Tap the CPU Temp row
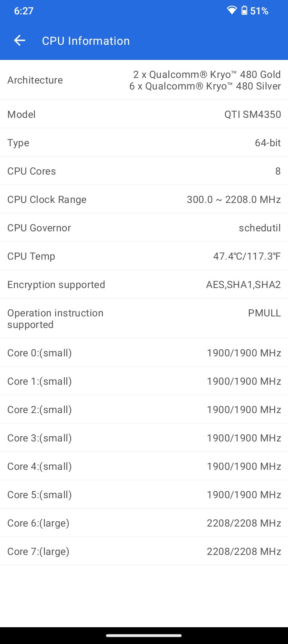Viewport: 288px width, 644px height. [x=144, y=256]
